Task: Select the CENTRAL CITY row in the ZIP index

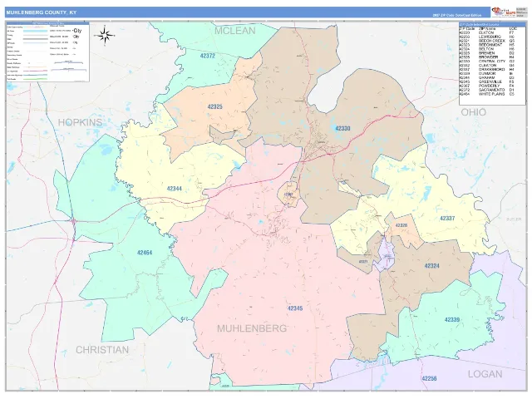Action: click(487, 62)
